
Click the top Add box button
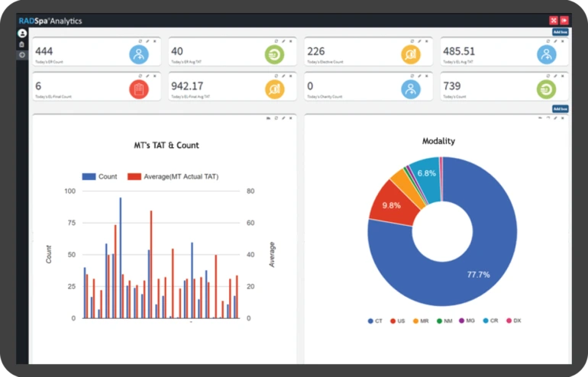click(x=561, y=32)
